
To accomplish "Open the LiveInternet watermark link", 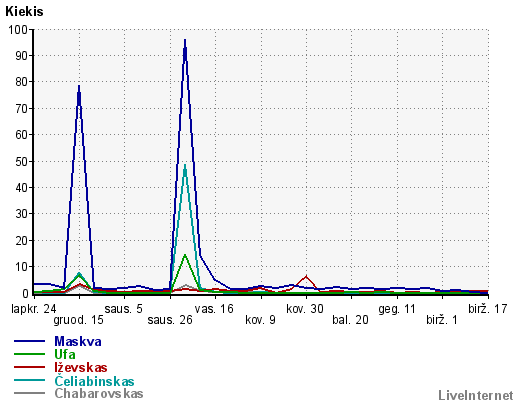I will point(476,395).
